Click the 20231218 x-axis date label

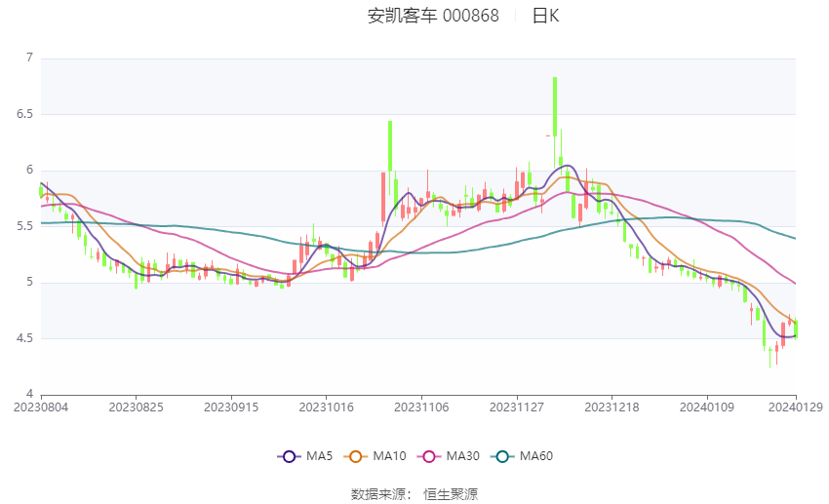coord(612,407)
